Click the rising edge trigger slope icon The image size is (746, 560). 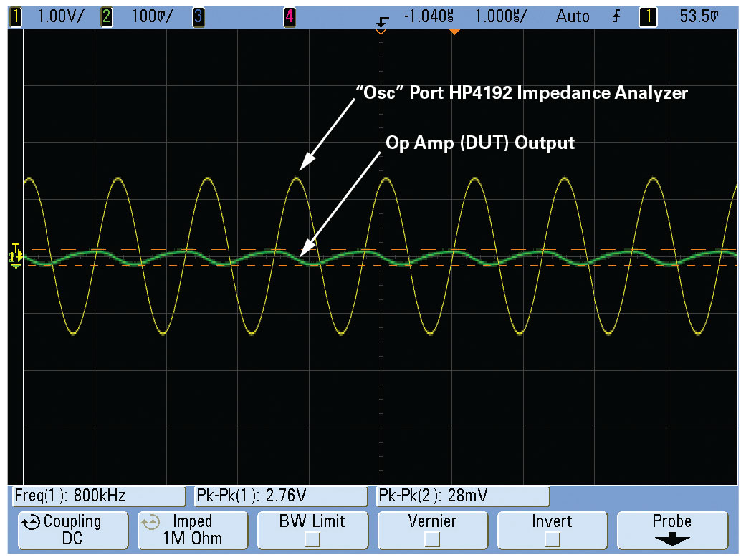(x=616, y=16)
